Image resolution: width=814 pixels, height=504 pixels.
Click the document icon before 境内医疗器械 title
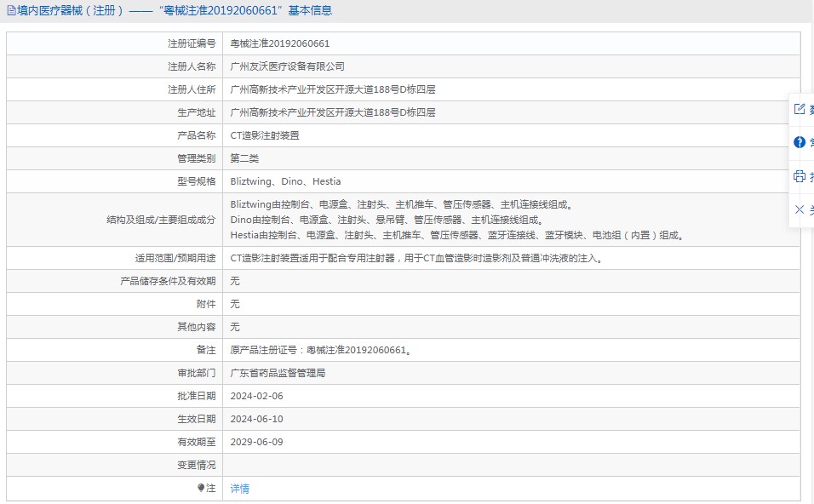coord(11,10)
